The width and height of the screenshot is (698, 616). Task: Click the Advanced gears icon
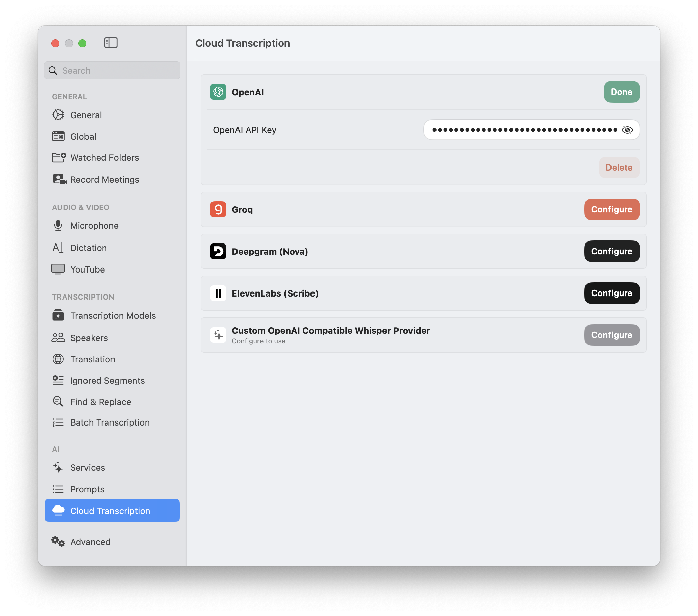pyautogui.click(x=58, y=542)
